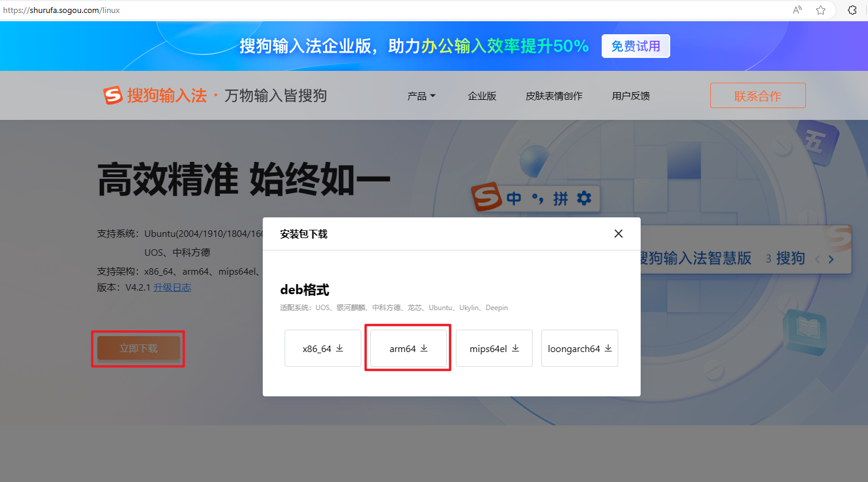The width and height of the screenshot is (868, 482).
Task: Click the 版本：V4.2.1 text
Action: 124,287
